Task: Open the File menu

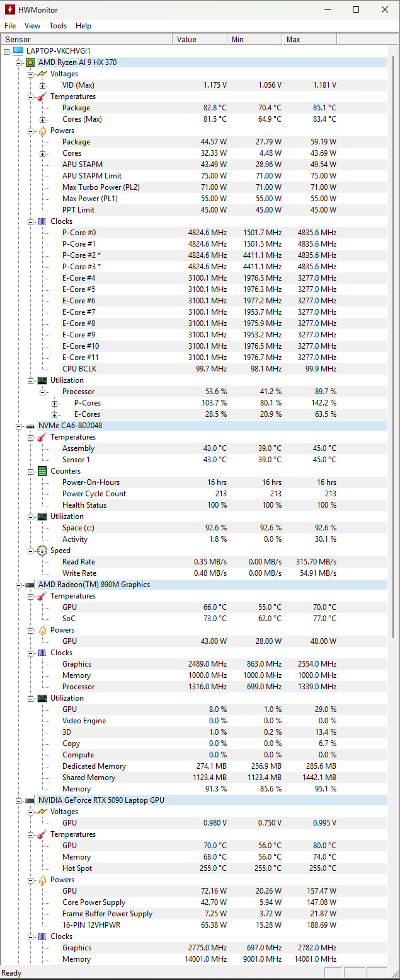Action: click(10, 26)
